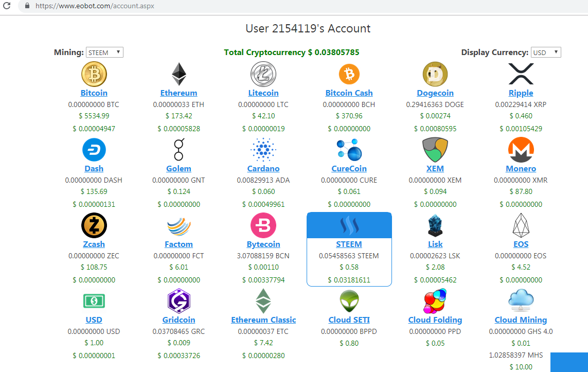Viewport: 588px width, 372px height.
Task: Go to the STEEM link
Action: pos(349,244)
